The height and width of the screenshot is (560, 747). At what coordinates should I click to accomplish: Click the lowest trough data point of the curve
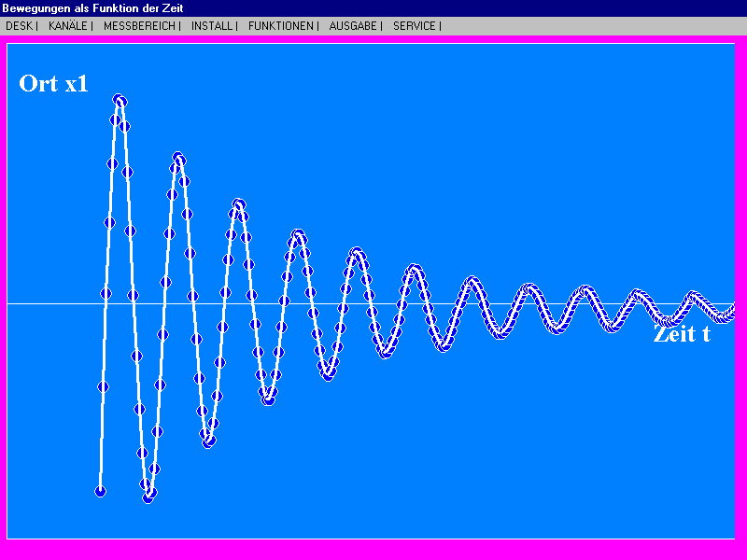click(146, 497)
